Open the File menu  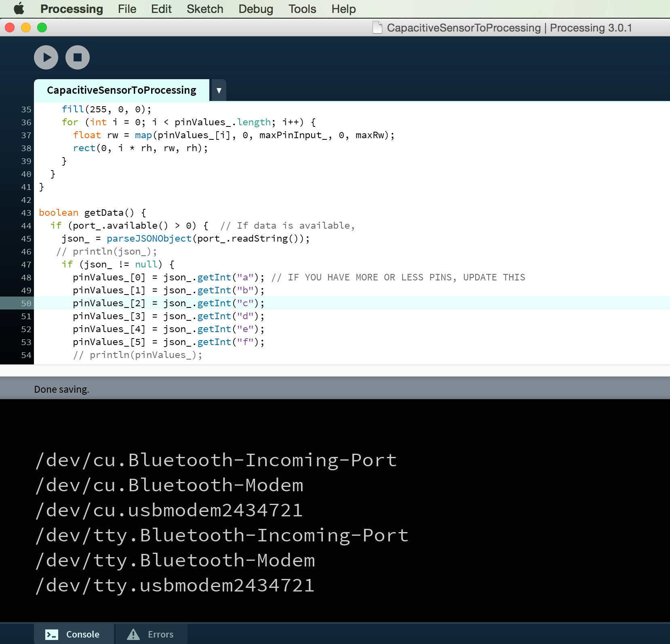point(127,9)
